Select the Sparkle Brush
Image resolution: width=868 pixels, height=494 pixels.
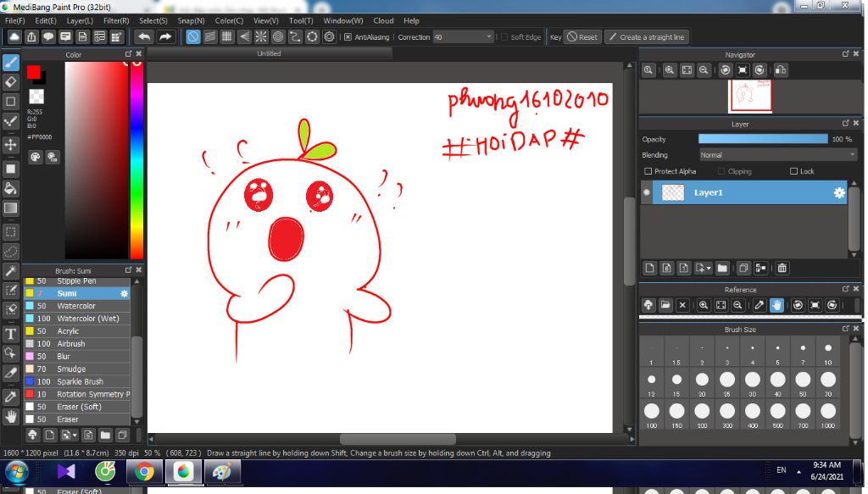[x=77, y=381]
